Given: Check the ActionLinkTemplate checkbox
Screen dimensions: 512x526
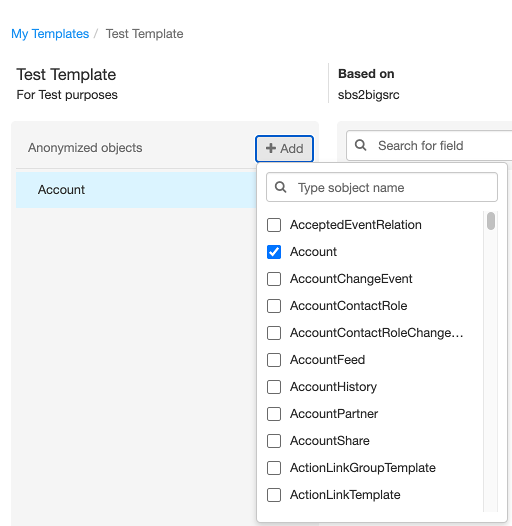Looking at the screenshot, I should click(x=274, y=495).
